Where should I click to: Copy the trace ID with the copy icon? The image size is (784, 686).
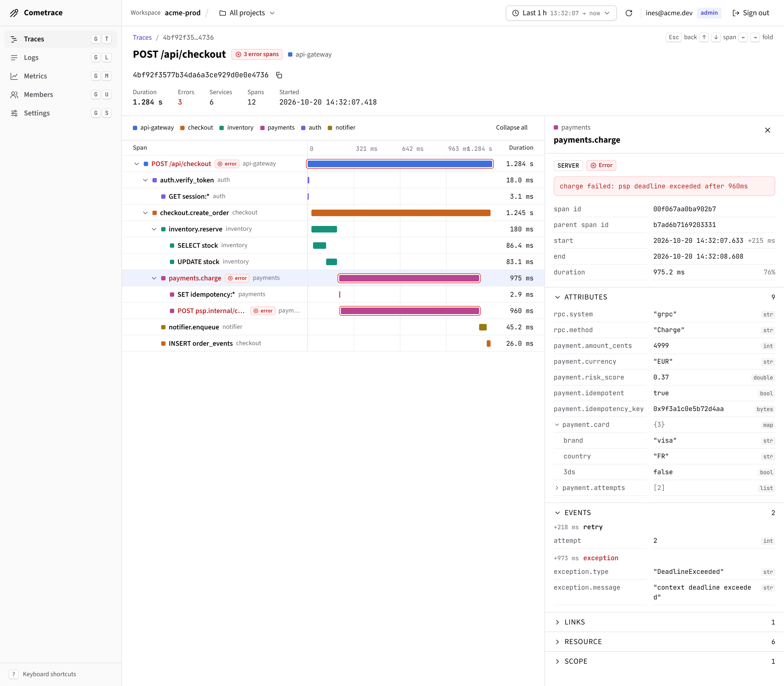(279, 75)
